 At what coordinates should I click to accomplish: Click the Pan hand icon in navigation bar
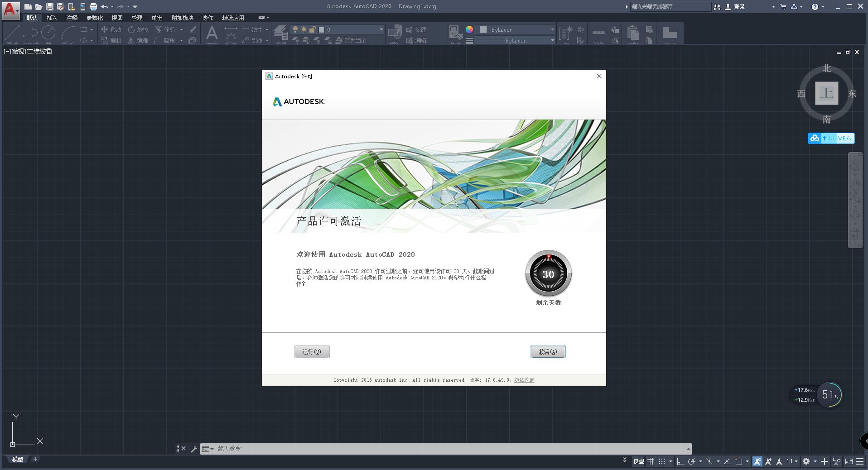click(x=855, y=184)
